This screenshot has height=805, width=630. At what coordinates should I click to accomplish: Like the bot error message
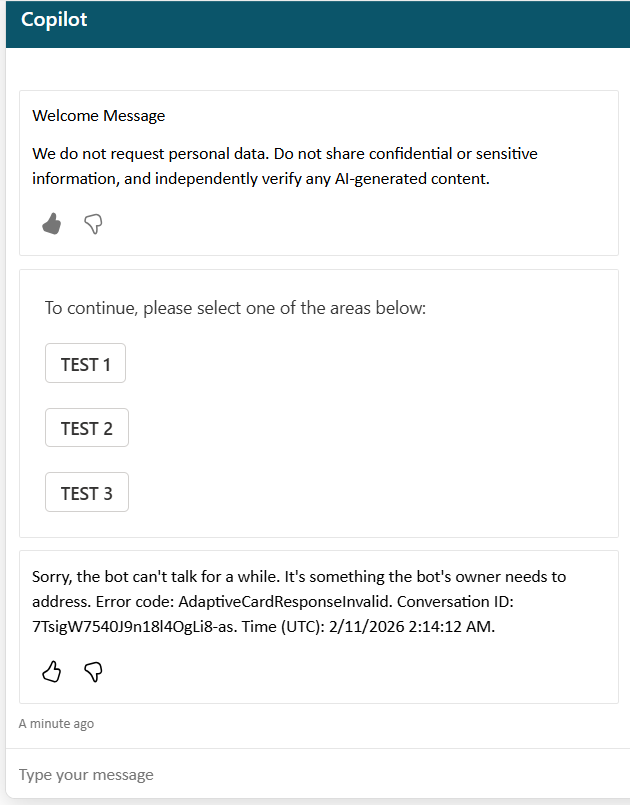[x=51, y=672]
